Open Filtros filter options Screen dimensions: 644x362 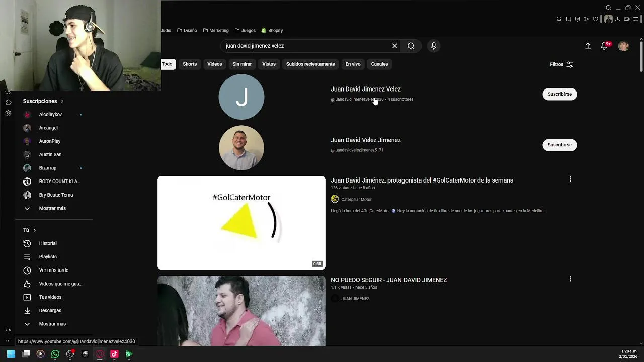pos(561,64)
